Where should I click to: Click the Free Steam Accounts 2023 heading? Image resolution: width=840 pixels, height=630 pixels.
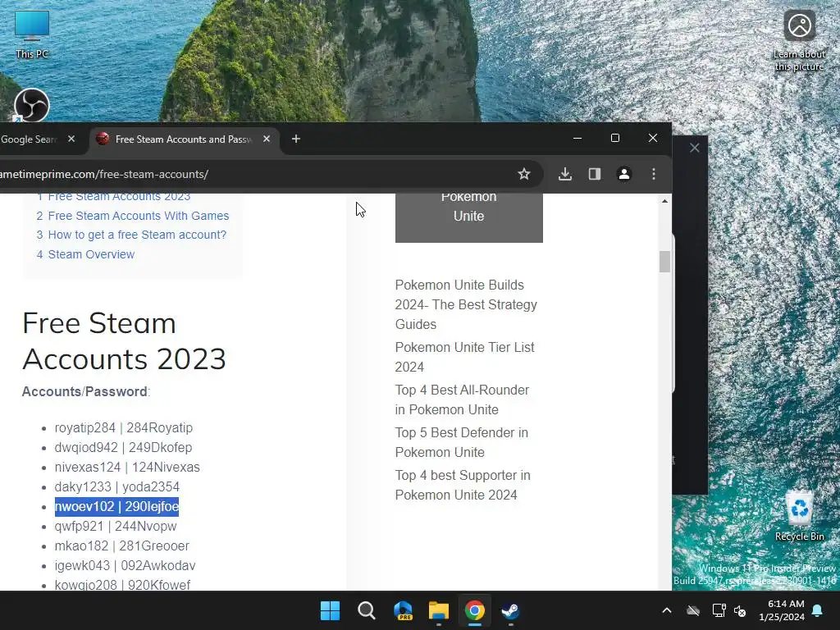click(124, 340)
